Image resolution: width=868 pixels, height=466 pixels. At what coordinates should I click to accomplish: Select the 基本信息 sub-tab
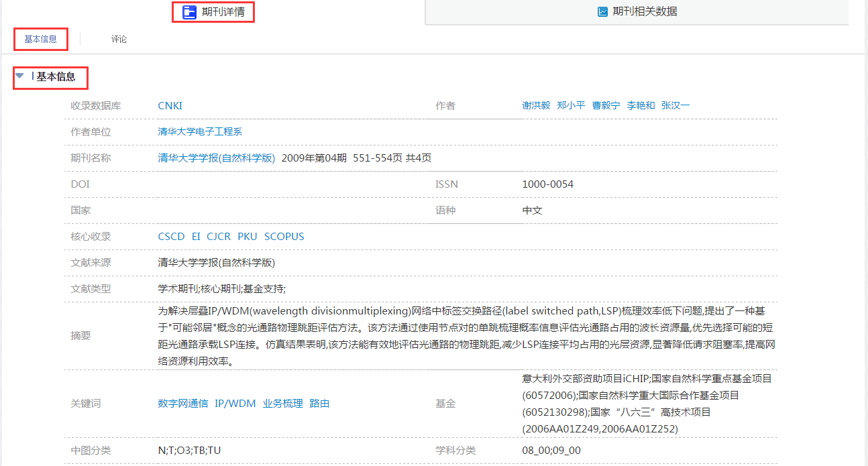click(x=41, y=40)
